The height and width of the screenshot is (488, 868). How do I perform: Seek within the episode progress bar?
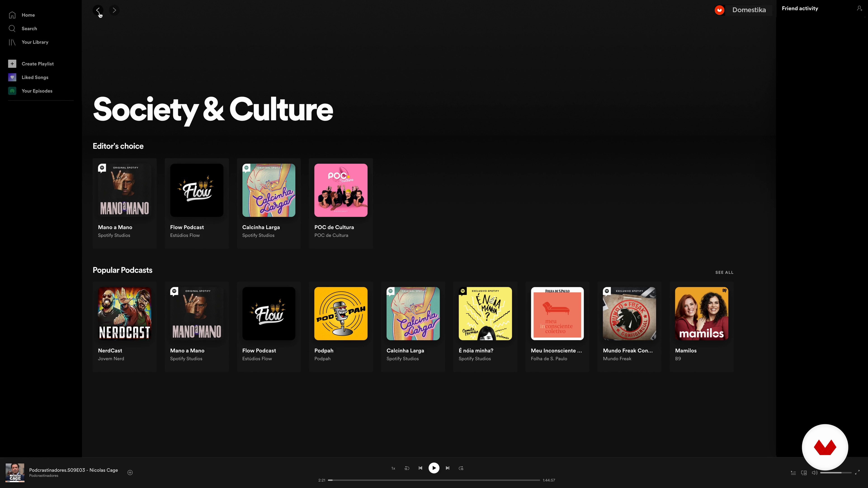434,480
